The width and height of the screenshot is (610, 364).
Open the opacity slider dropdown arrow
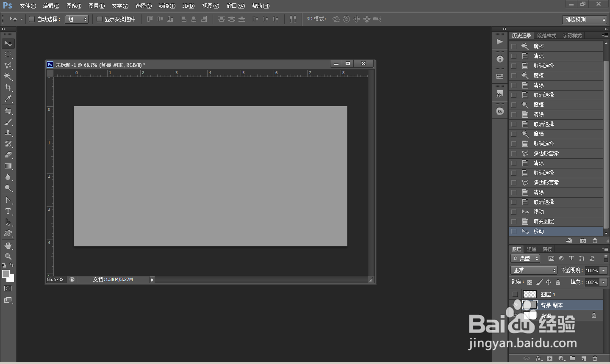(x=604, y=270)
